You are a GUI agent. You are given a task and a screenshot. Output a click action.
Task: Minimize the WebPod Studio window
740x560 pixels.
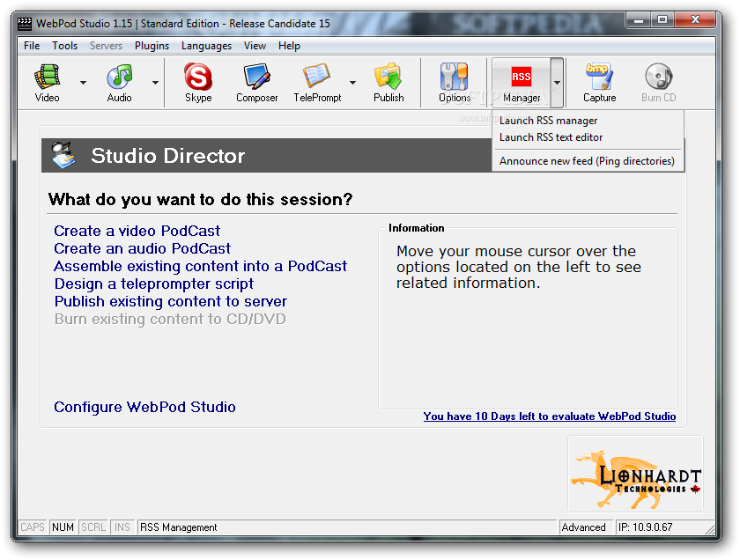pos(639,20)
